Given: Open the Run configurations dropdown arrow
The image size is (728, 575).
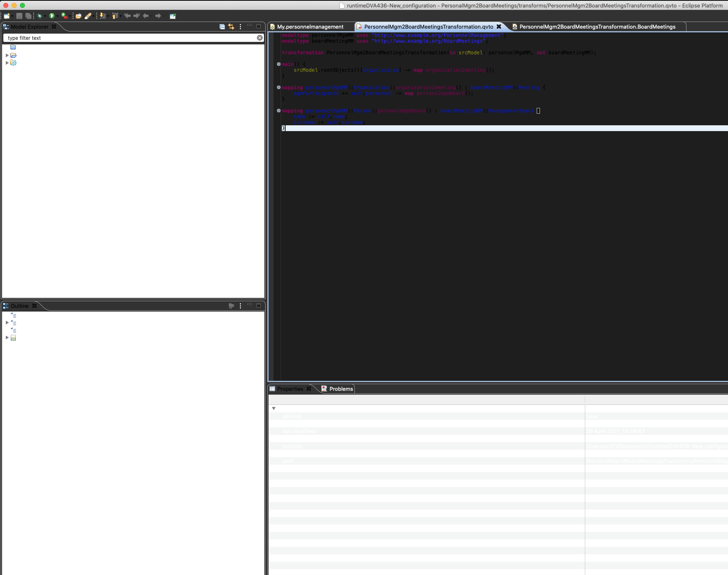Looking at the screenshot, I should point(57,16).
